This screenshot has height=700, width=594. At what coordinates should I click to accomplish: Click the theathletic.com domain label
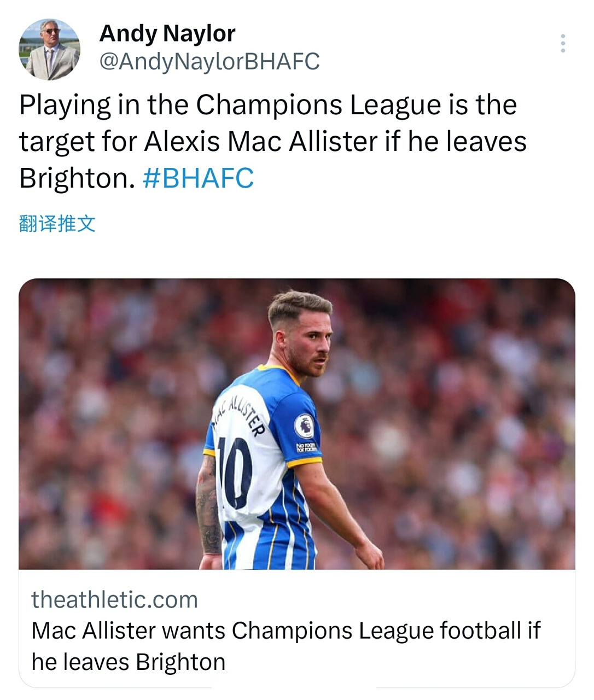(x=114, y=599)
